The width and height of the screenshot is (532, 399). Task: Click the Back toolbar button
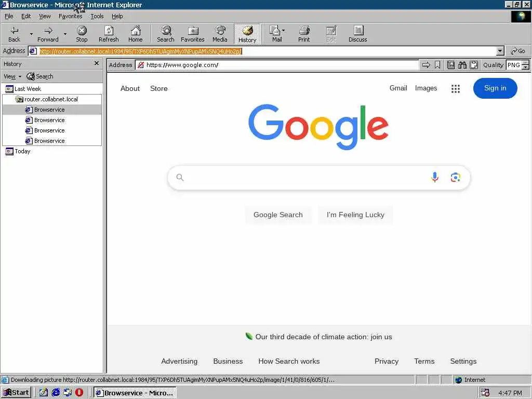(x=14, y=34)
